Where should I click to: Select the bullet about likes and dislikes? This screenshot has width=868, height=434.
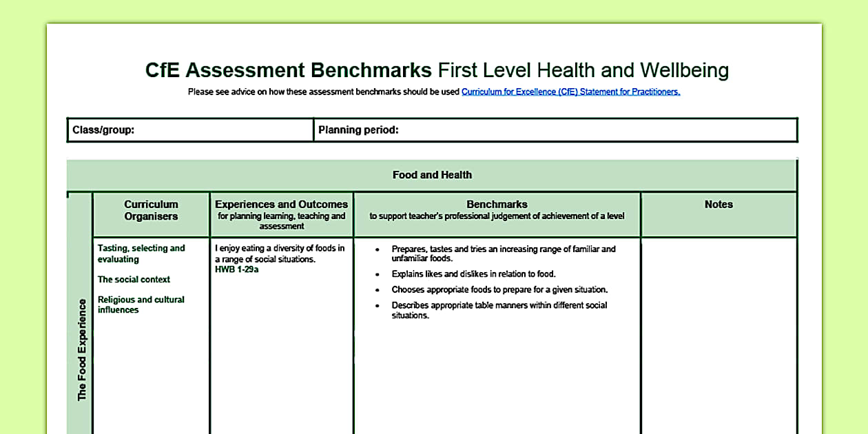click(x=475, y=273)
